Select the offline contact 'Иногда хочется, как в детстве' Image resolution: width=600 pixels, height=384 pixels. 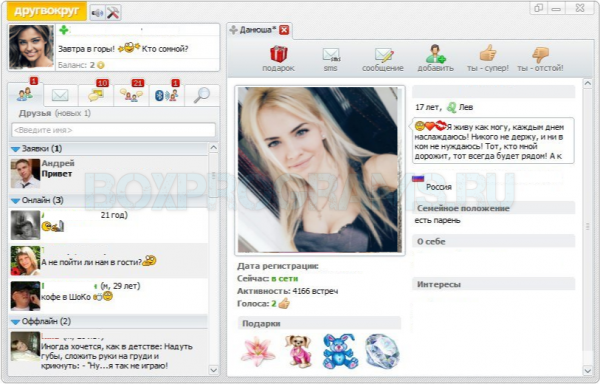[108, 351]
